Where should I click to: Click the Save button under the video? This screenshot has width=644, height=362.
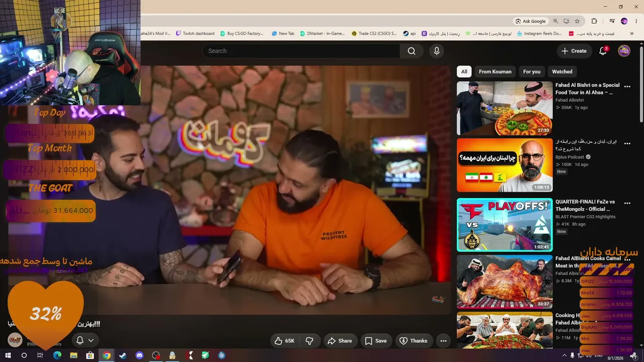(376, 341)
